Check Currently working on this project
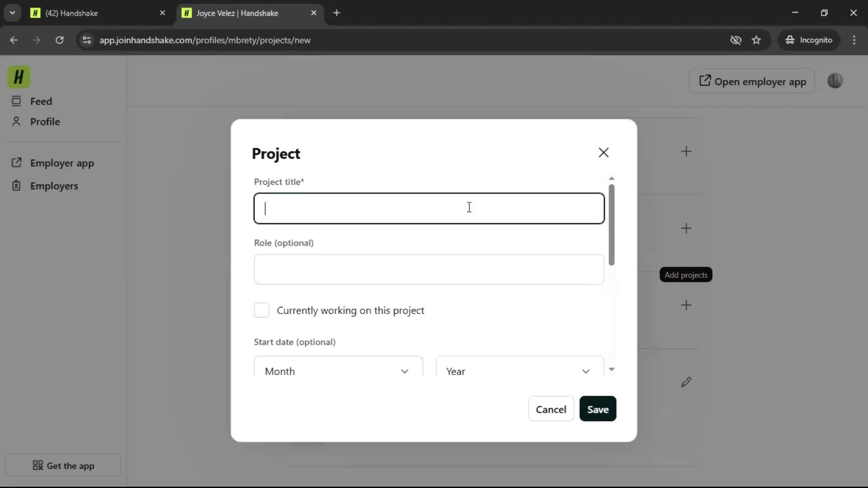Image resolution: width=868 pixels, height=488 pixels. point(262,310)
